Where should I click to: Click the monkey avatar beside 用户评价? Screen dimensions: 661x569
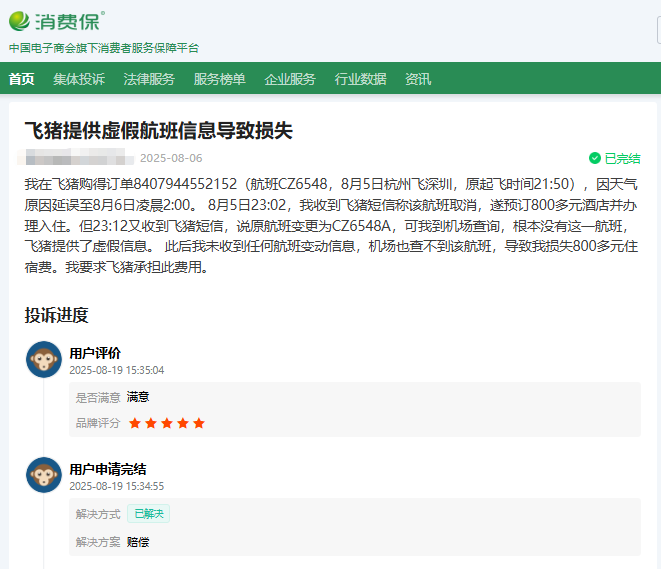point(44,359)
